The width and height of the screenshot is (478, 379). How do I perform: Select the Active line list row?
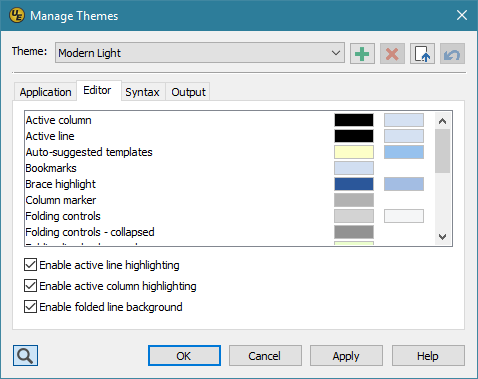(229, 136)
